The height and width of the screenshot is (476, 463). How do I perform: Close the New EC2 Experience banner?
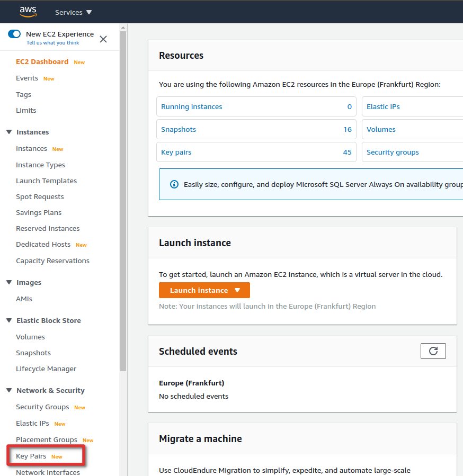pos(103,39)
